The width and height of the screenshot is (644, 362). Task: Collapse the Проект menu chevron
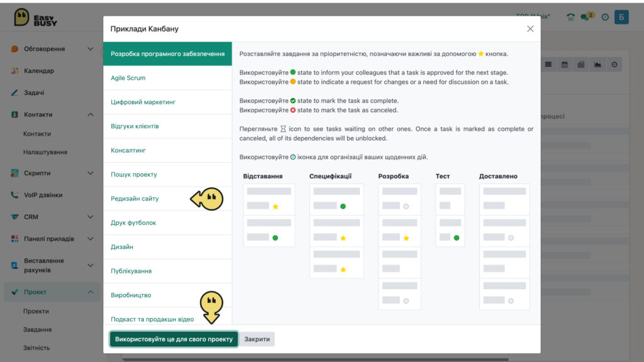coord(91,292)
